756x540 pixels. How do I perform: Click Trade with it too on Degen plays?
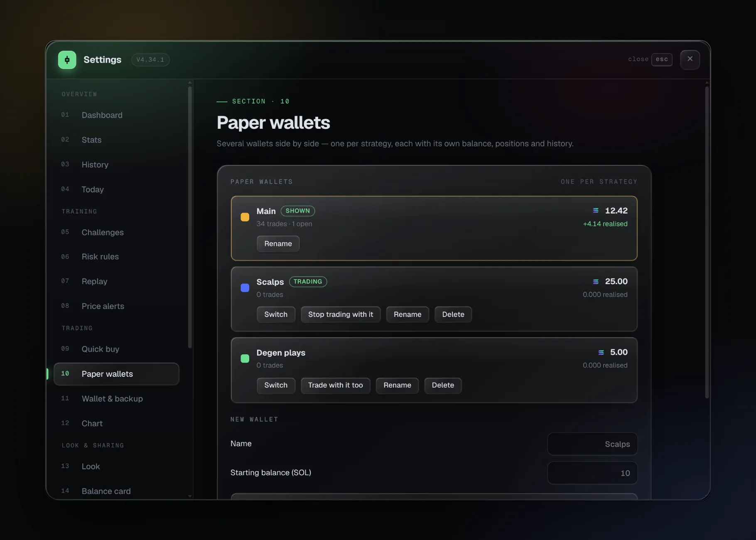pos(336,385)
